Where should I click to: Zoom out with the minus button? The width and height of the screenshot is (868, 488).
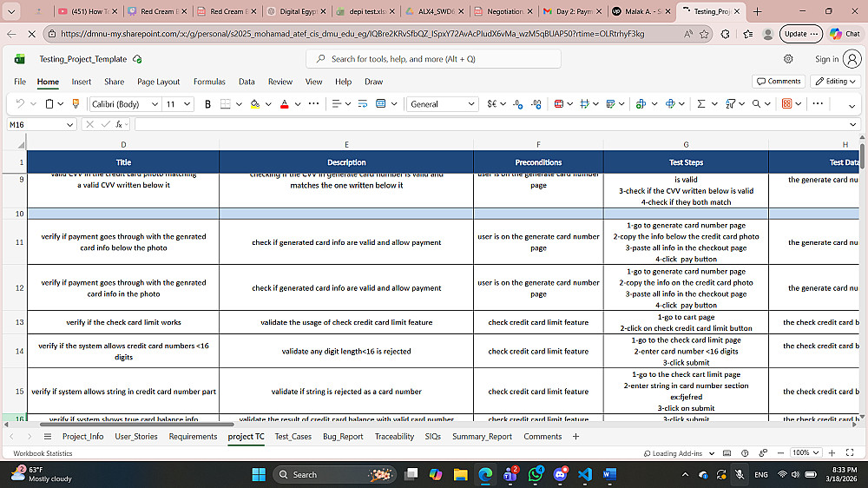(780, 453)
